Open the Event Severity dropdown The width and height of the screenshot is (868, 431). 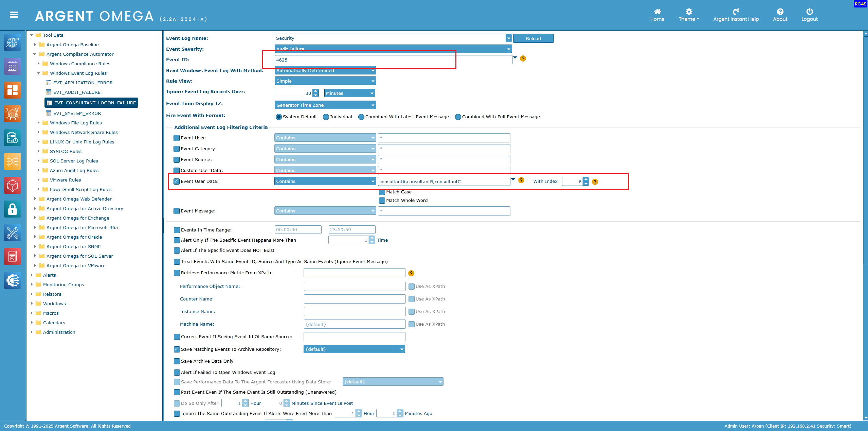(x=508, y=49)
